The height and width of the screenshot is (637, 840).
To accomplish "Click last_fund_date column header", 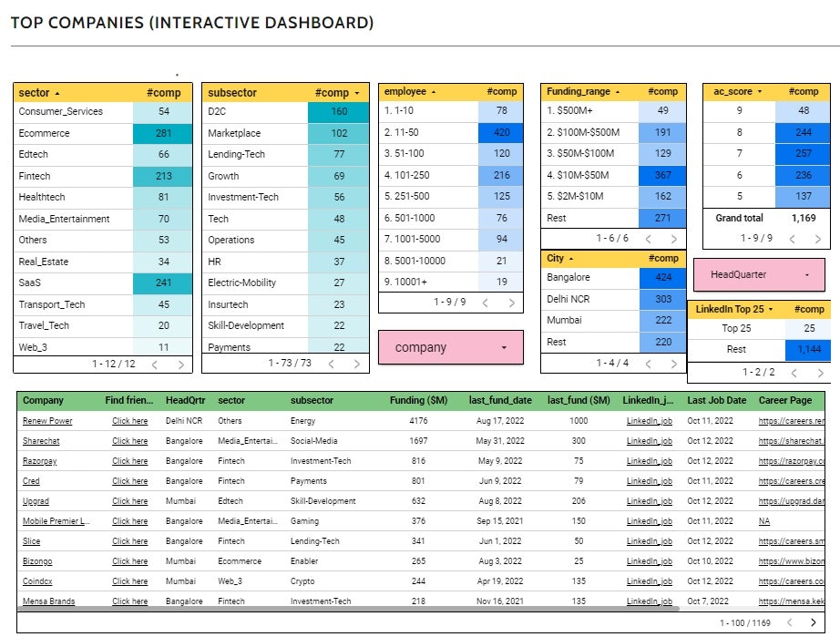I will click(x=500, y=400).
